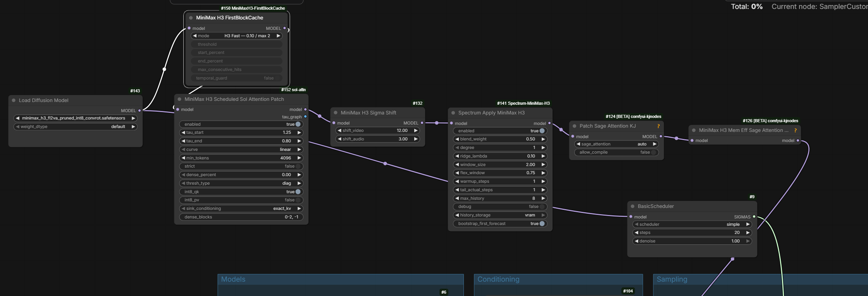Open history_storage dropdown
This screenshot has width=868, height=296.
[500, 215]
